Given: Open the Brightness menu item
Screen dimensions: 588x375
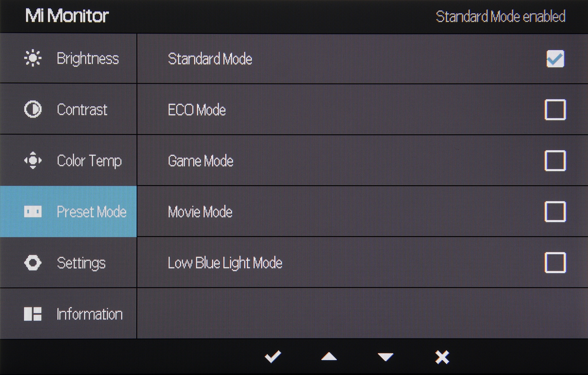Looking at the screenshot, I should pos(88,59).
